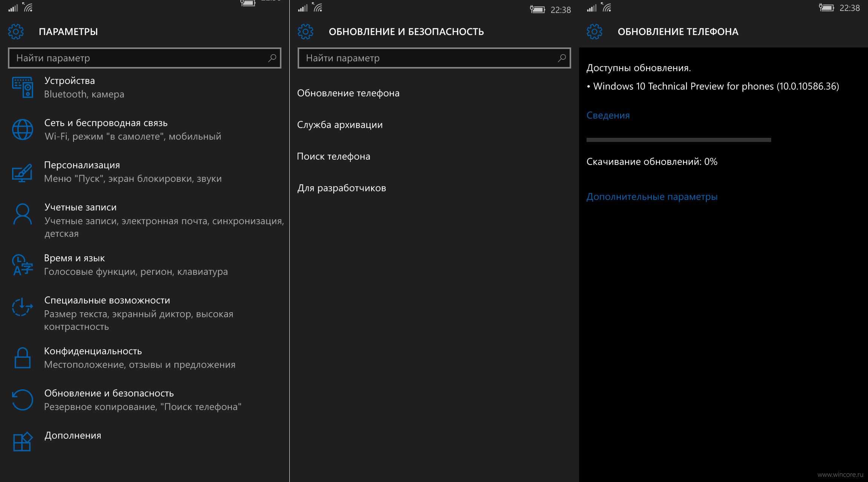The image size is (868, 482).
Task: Click the person icon for Учетные записи
Action: (23, 214)
